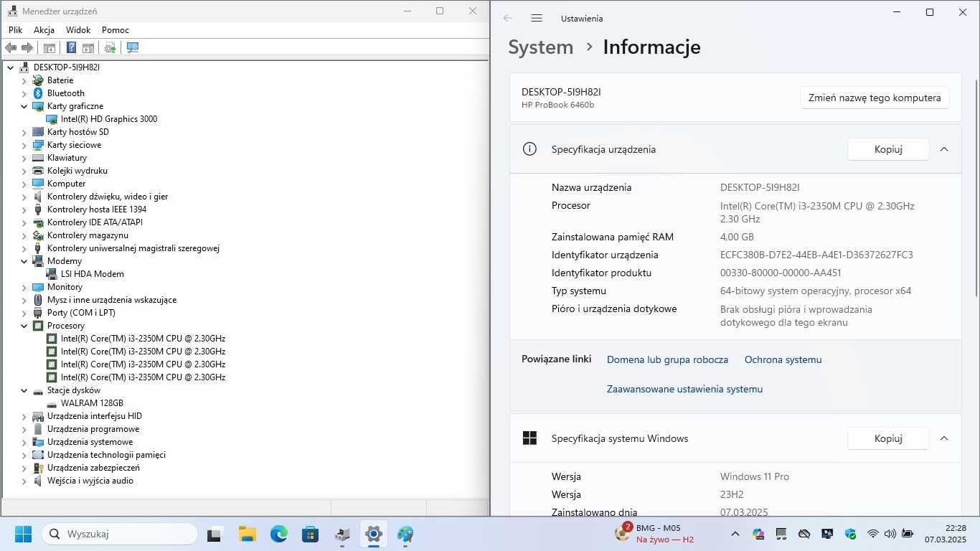Click the Kontrolery dźwięku, wideo i gier icon
The width and height of the screenshot is (980, 551).
(38, 197)
